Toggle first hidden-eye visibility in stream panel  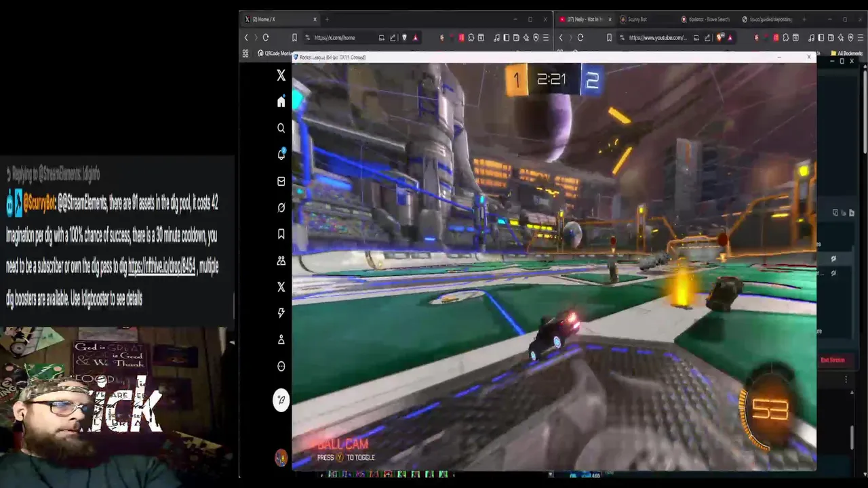[833, 258]
